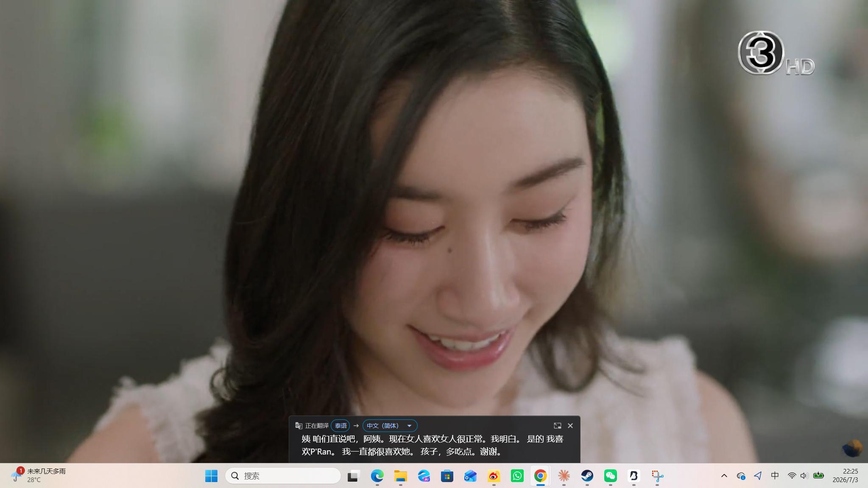Screen dimensions: 868x488
Task: Open Microsoft Store from the taskbar
Action: (x=447, y=476)
